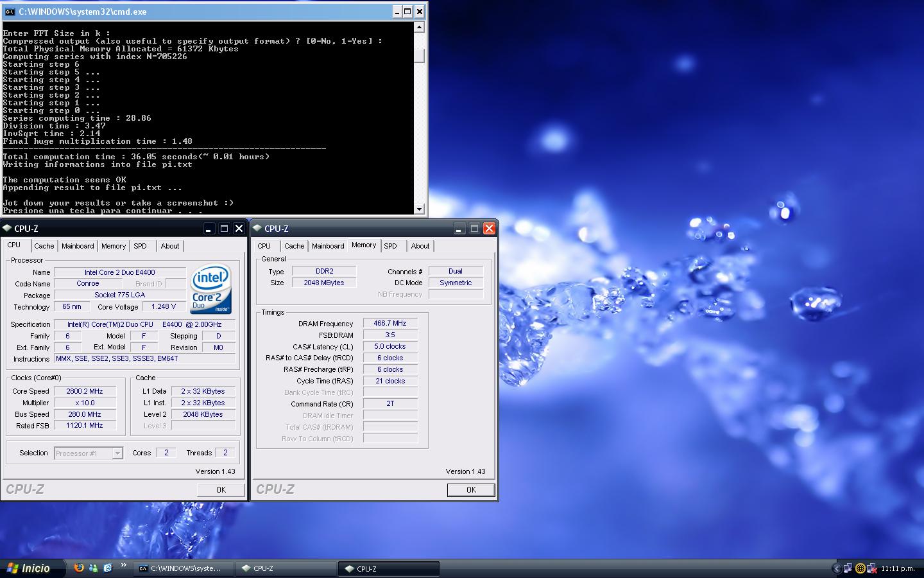Click the 21 clocks tRAS value
Image resolution: width=924 pixels, height=578 pixels.
tap(390, 381)
